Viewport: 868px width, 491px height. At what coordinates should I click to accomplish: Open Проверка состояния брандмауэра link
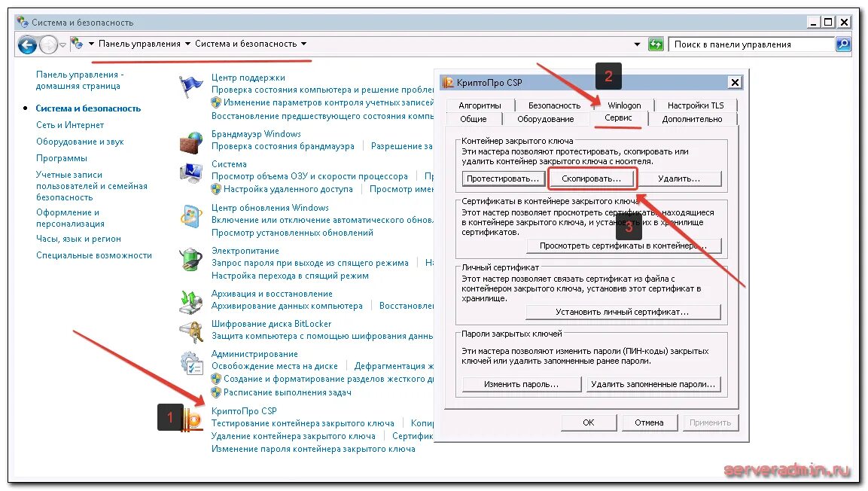coord(283,147)
